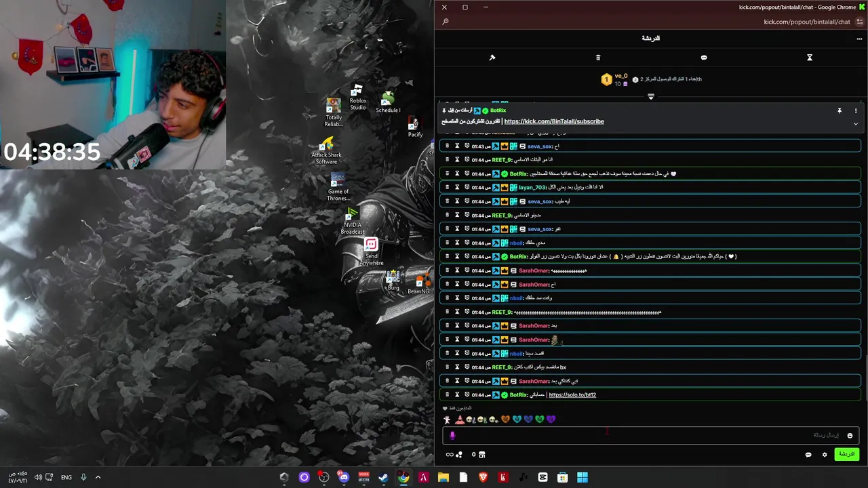This screenshot has height=488, width=868.
Task: Open volume control in system tray
Action: [38, 477]
